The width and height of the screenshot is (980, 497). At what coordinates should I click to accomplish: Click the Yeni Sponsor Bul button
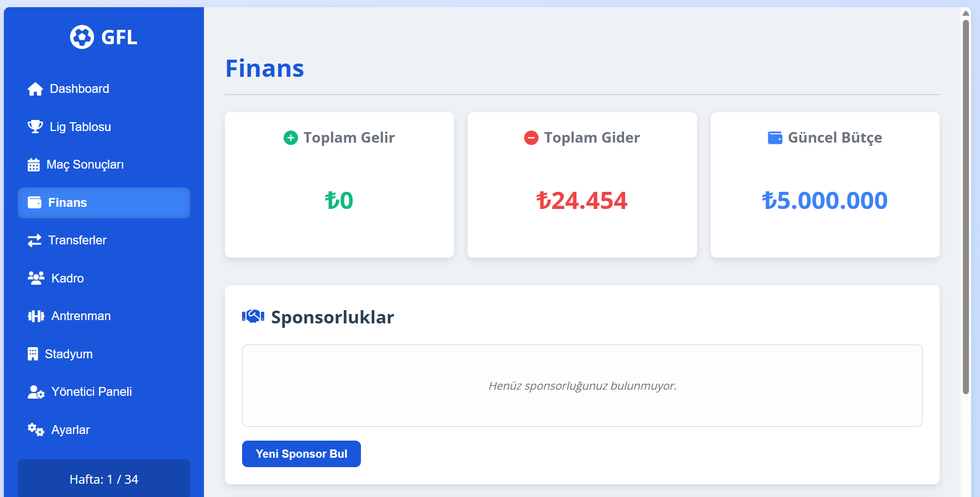click(x=301, y=454)
